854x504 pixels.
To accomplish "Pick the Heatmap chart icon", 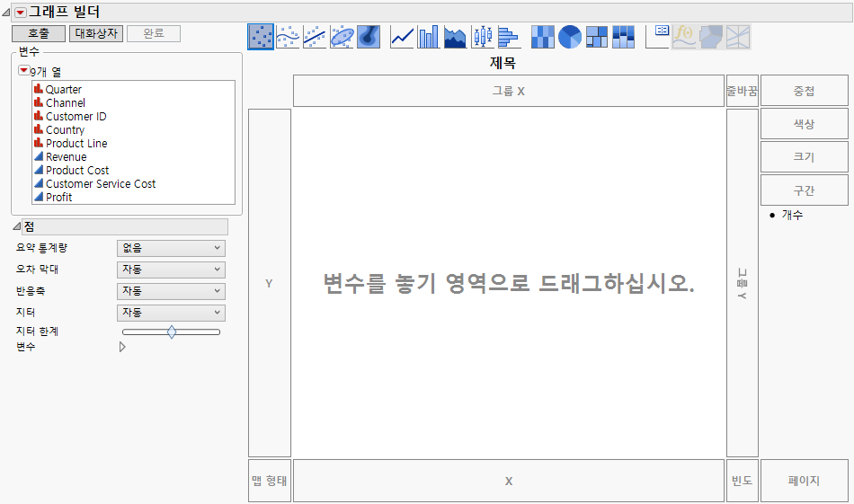I will (x=543, y=37).
